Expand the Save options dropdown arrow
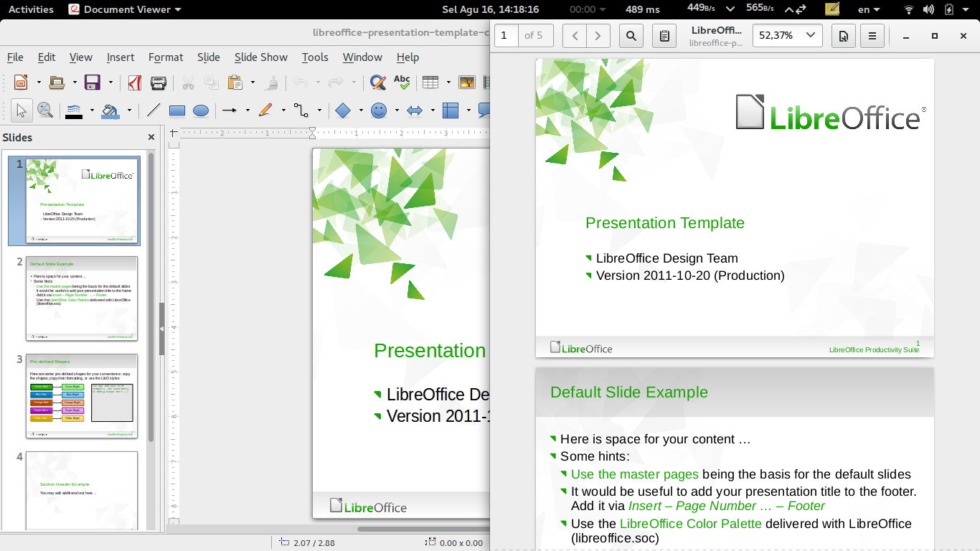Viewport: 980px width, 551px height. (110, 83)
